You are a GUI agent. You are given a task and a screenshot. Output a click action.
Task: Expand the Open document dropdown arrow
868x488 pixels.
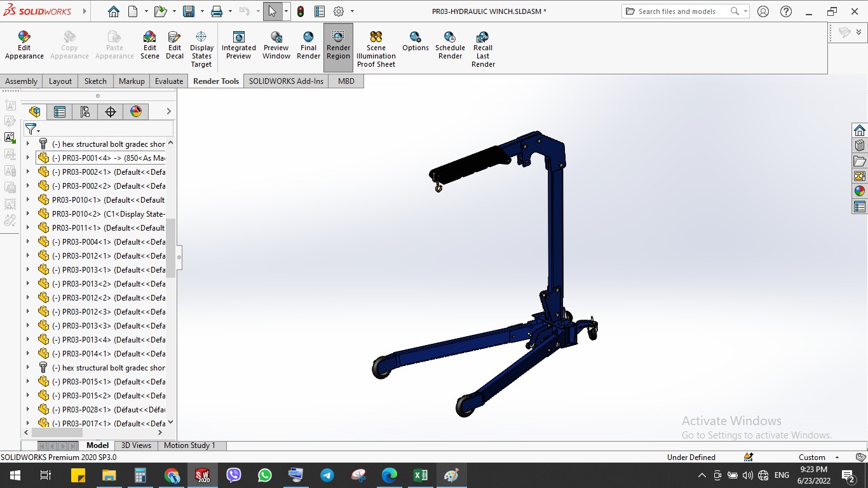(x=174, y=11)
